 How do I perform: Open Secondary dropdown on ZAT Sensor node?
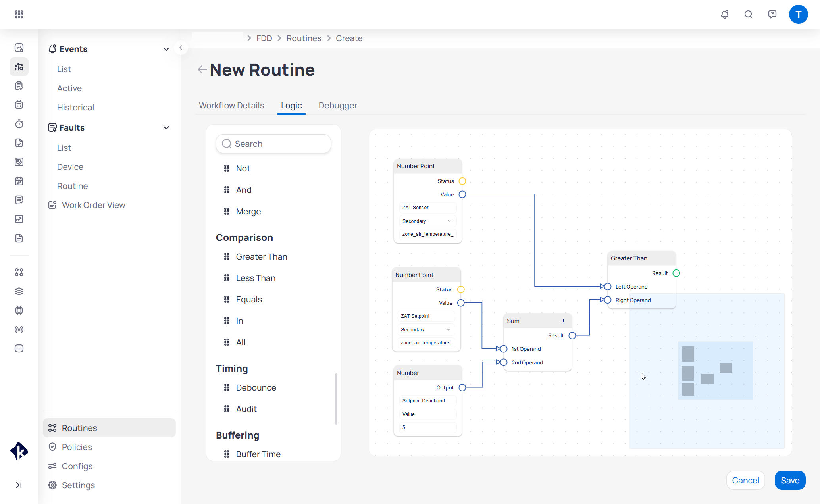[x=427, y=221]
